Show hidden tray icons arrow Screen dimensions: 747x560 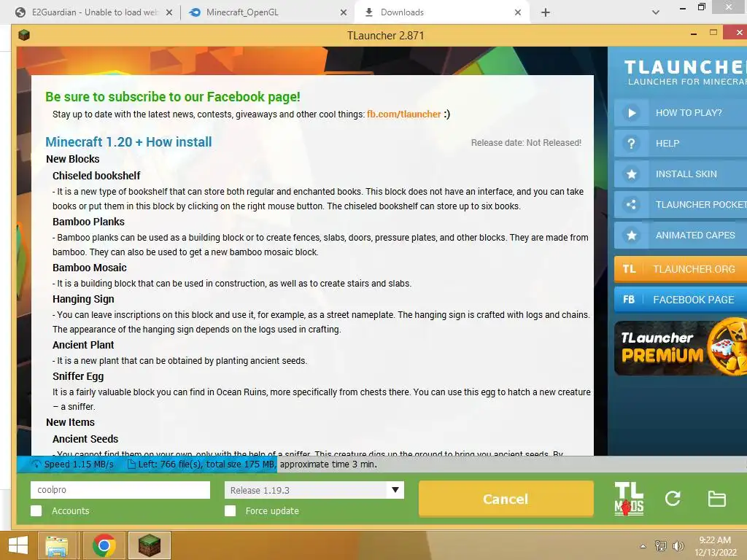pyautogui.click(x=643, y=546)
